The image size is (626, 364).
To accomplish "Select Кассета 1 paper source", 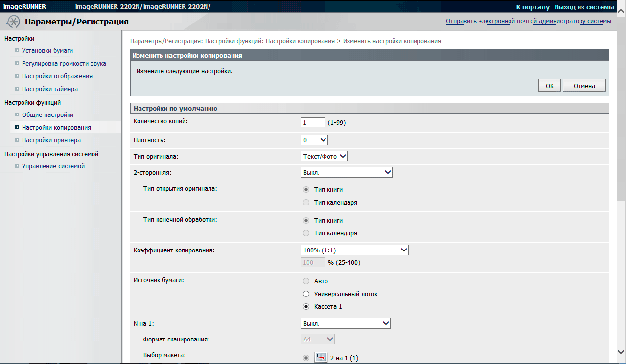I will (306, 307).
